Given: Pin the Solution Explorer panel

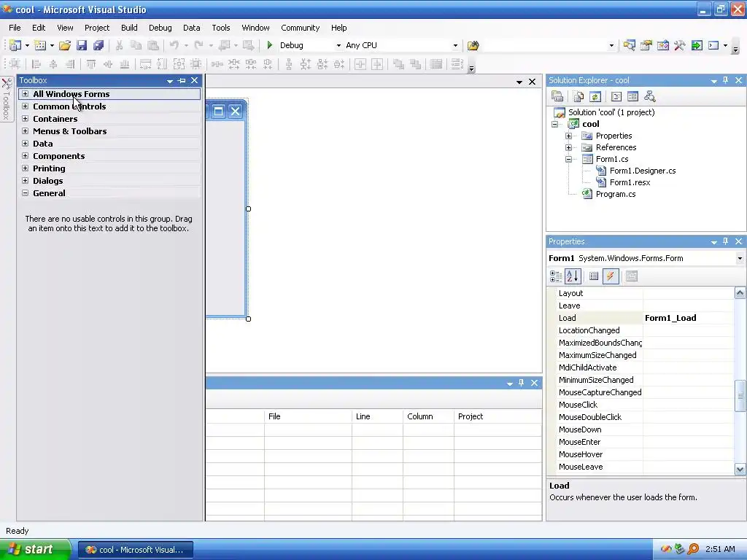Looking at the screenshot, I should 725,80.
